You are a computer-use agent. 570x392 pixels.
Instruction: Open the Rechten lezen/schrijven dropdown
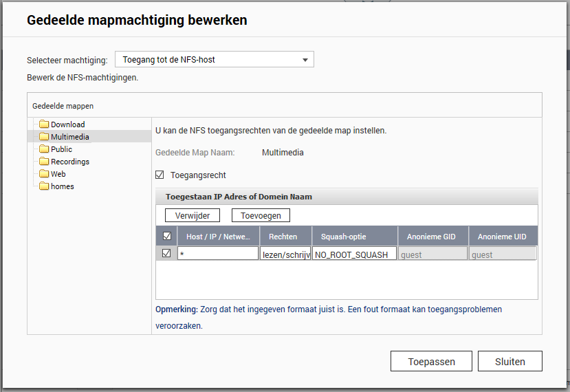click(x=285, y=254)
